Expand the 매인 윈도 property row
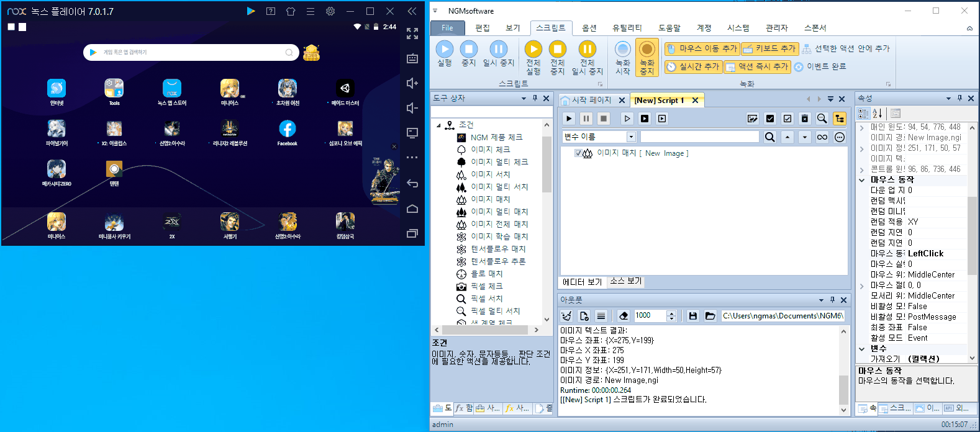The width and height of the screenshot is (980, 432). tap(862, 127)
